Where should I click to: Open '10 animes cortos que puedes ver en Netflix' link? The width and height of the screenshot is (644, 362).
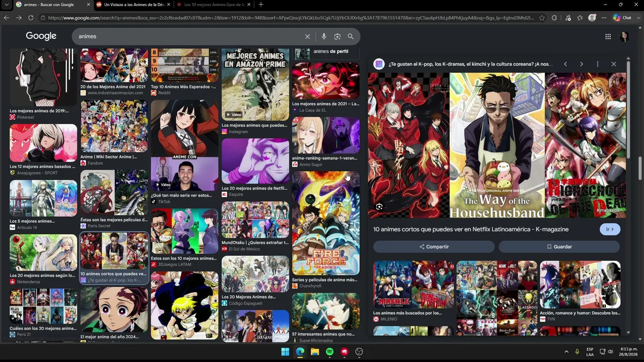(471, 229)
